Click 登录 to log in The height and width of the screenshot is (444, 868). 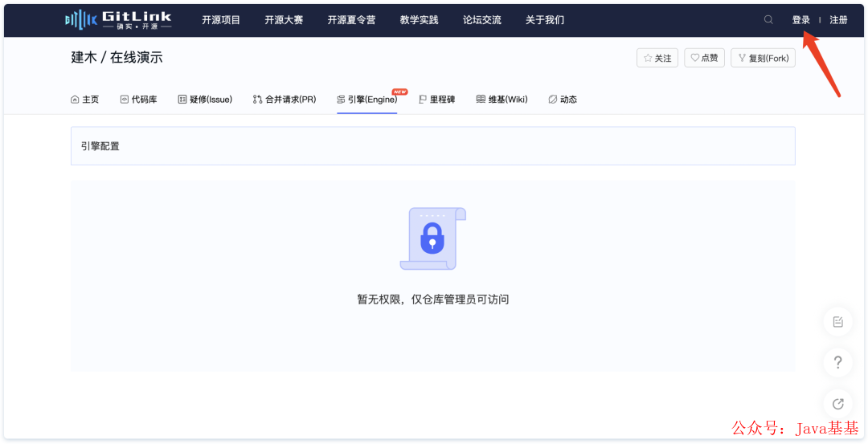pyautogui.click(x=800, y=20)
